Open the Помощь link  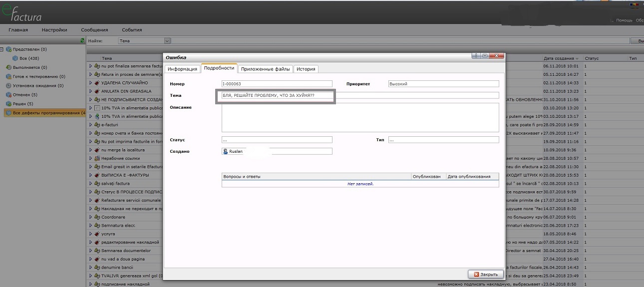tap(624, 20)
